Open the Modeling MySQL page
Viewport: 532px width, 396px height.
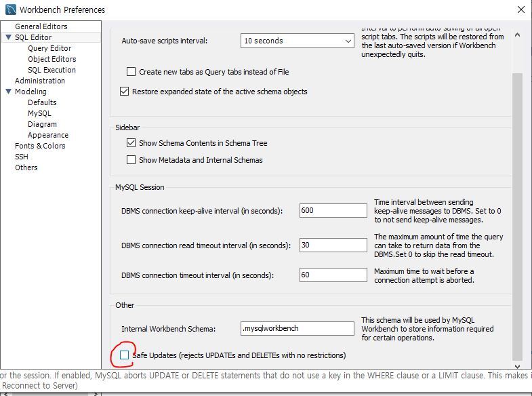[x=39, y=113]
